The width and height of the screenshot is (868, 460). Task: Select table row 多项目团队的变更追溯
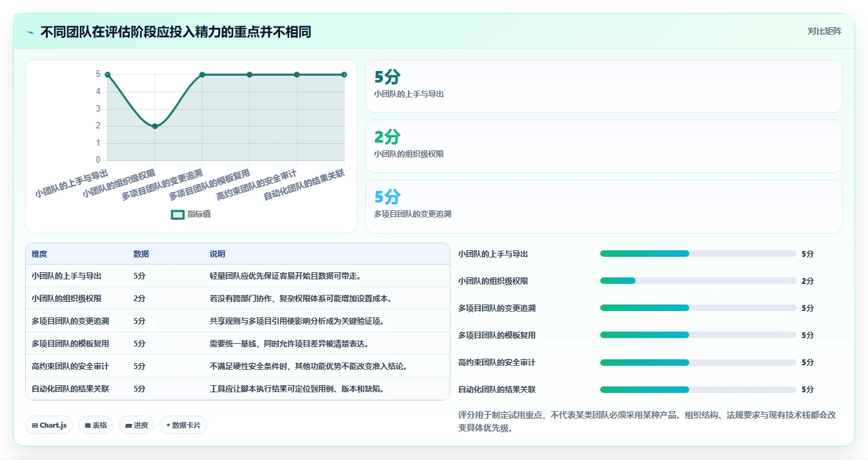(x=237, y=321)
